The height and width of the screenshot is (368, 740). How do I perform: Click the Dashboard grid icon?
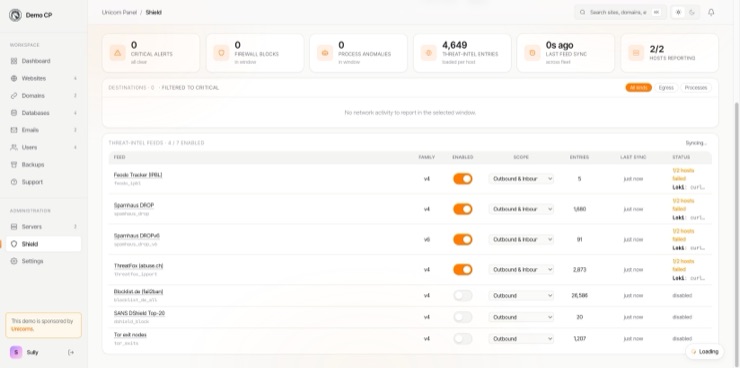[x=14, y=61]
